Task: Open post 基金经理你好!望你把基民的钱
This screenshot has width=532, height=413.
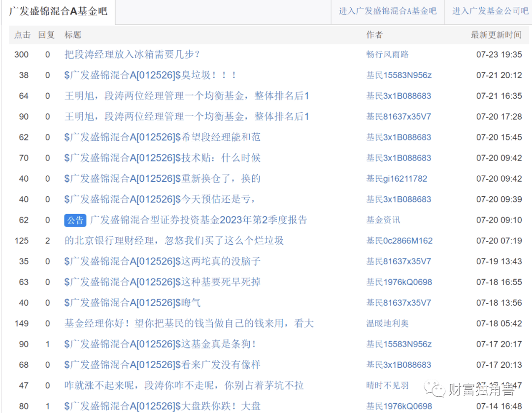Action: [x=189, y=323]
